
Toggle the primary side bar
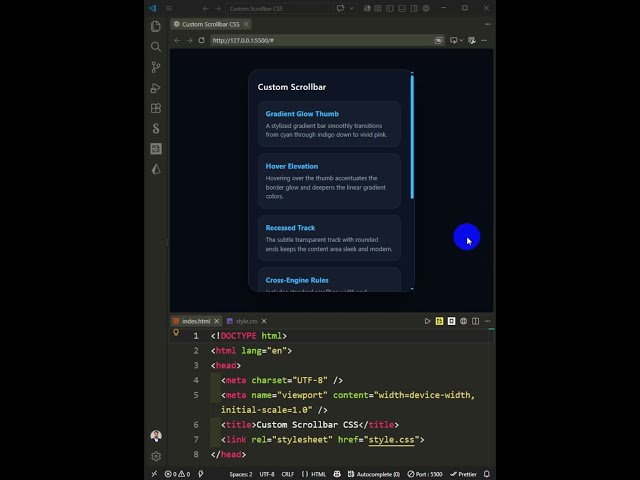390,8
